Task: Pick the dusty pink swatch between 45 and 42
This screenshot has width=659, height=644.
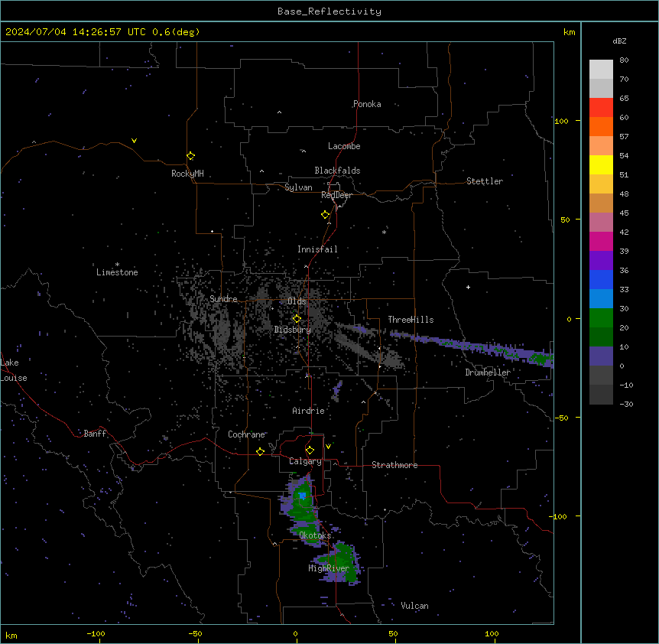Action: pyautogui.click(x=601, y=222)
